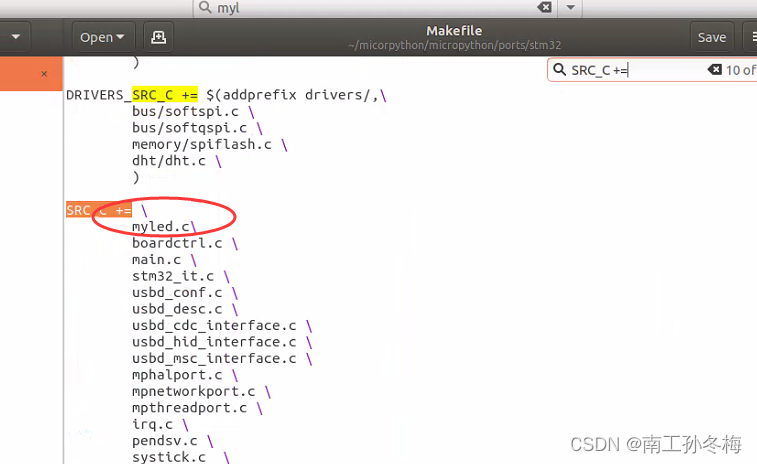This screenshot has height=464, width=757.
Task: Click the line 'dht/dht.c'
Action: [x=169, y=161]
